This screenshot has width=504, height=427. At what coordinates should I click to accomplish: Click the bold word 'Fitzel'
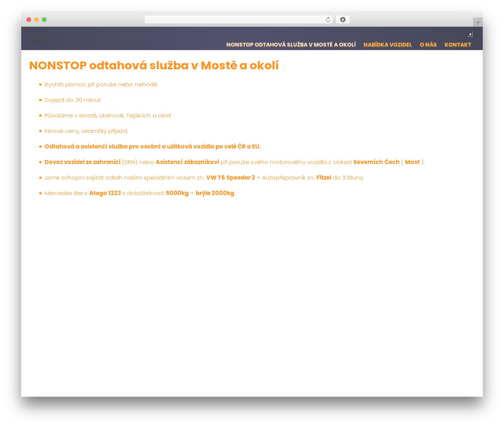coord(324,178)
